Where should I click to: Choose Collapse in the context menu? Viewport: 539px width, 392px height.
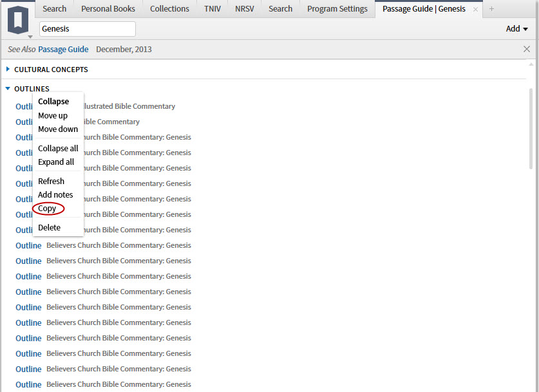pyautogui.click(x=53, y=101)
